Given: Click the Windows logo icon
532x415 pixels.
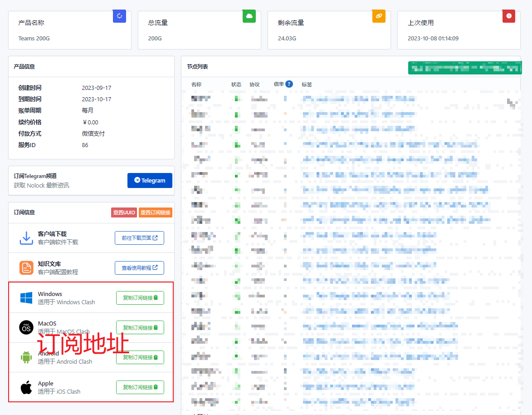Looking at the screenshot, I should click(26, 298).
